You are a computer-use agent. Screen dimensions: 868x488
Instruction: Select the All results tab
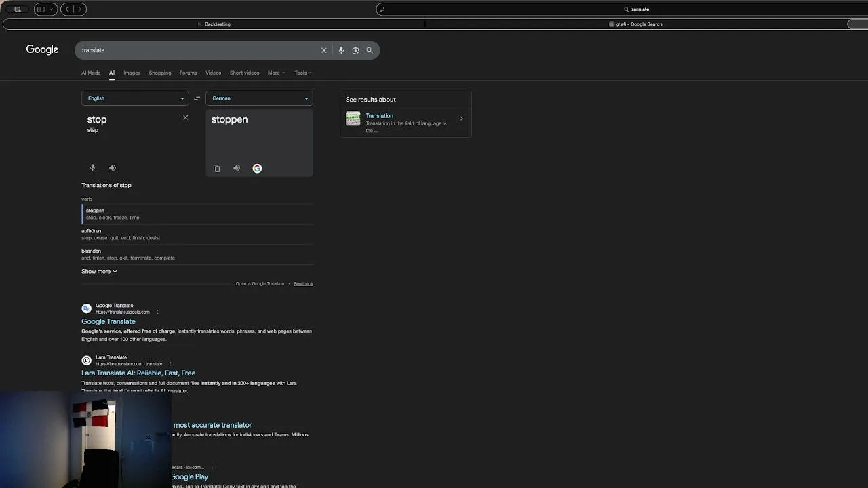[112, 73]
